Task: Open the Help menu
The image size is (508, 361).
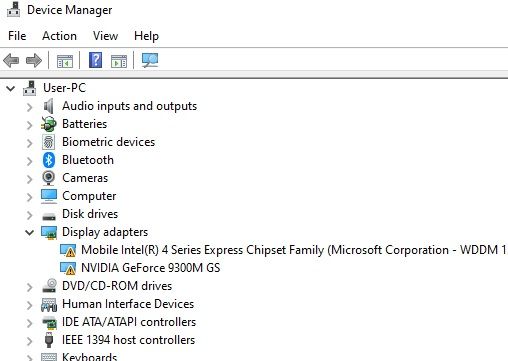Action: pyautogui.click(x=146, y=36)
